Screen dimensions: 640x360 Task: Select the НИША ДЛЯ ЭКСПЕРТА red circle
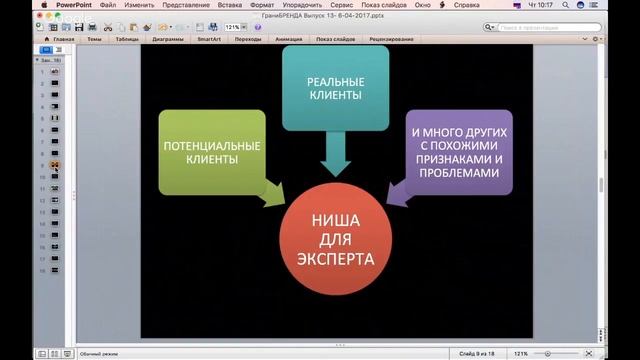tap(336, 239)
